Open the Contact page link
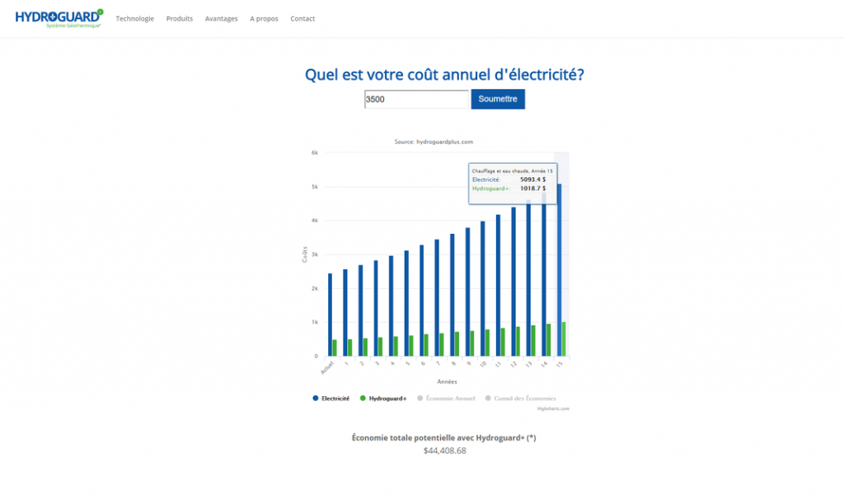 pos(302,19)
